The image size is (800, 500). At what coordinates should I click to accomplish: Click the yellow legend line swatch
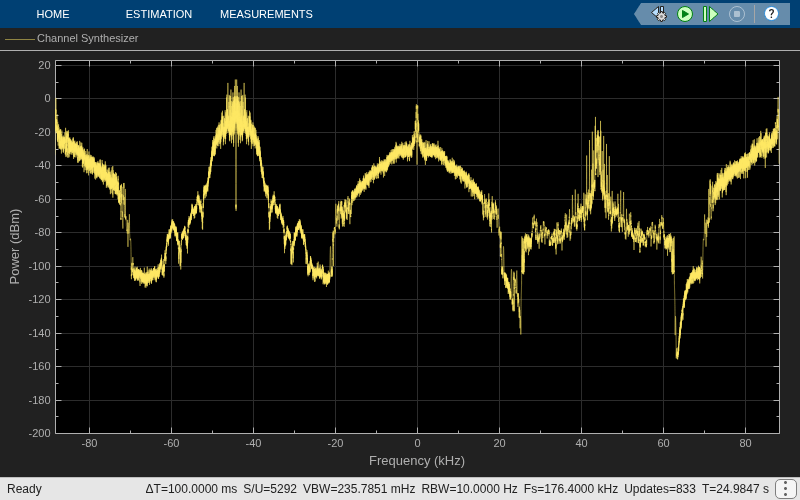click(x=20, y=39)
